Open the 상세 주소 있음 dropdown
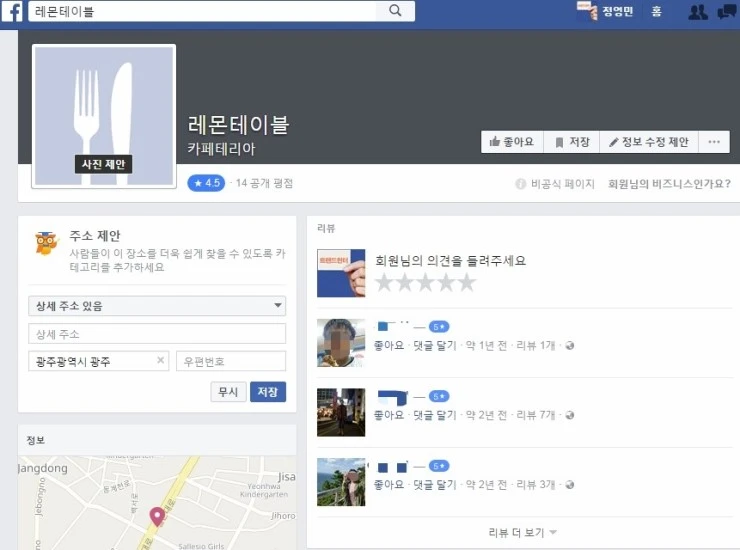Screen dimensions: 740x550 (x=157, y=305)
